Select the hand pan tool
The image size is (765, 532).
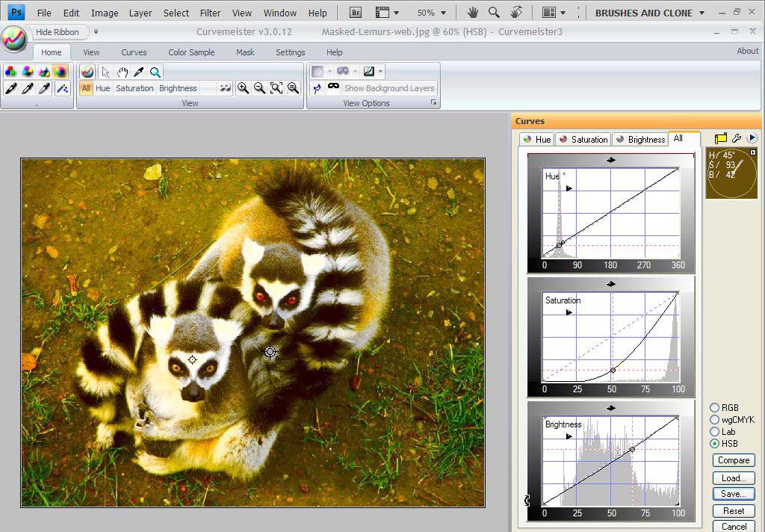tap(122, 72)
